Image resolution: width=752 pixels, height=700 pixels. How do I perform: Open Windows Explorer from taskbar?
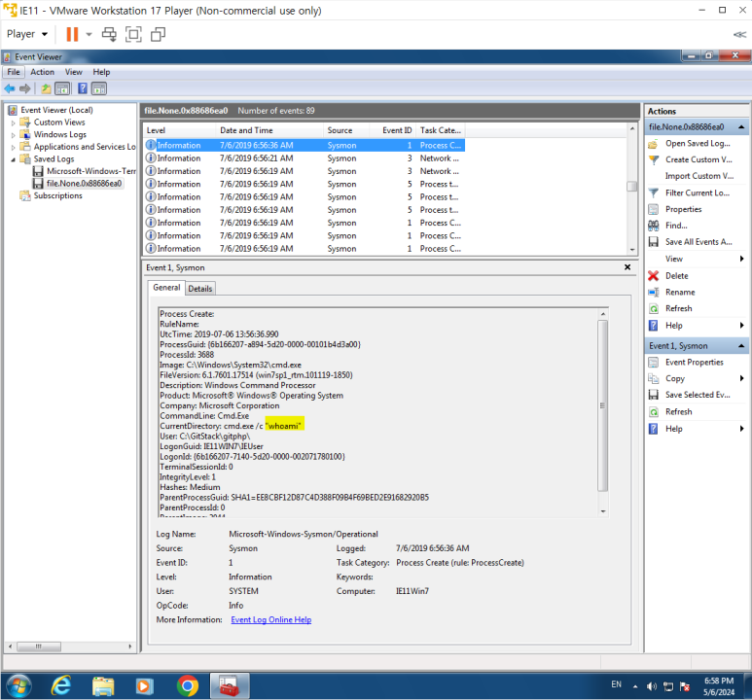(102, 686)
